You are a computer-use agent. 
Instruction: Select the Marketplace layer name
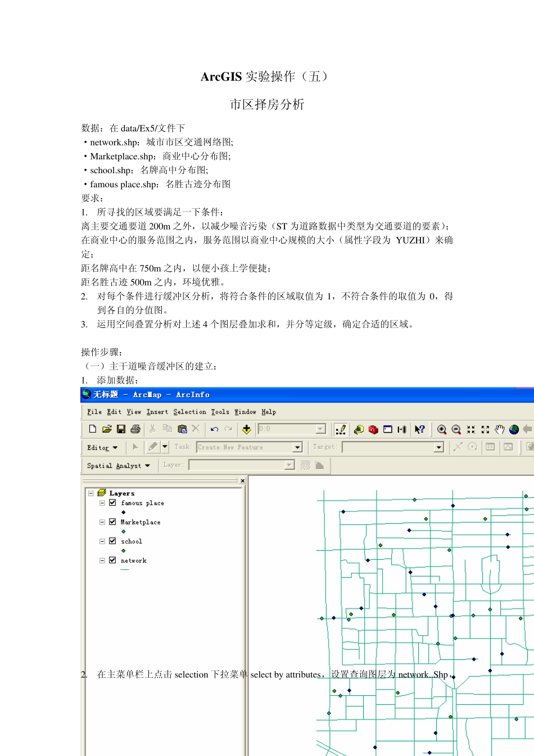point(141,522)
